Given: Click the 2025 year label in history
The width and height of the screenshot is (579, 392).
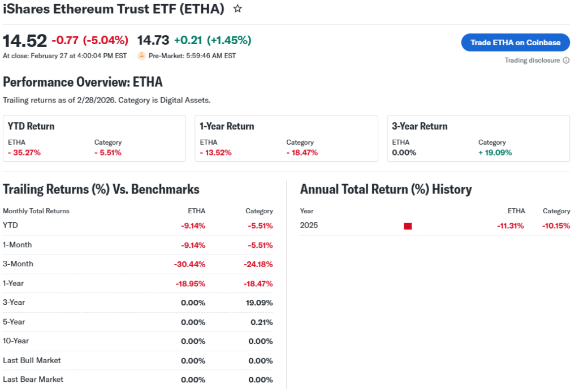Looking at the screenshot, I should (309, 226).
